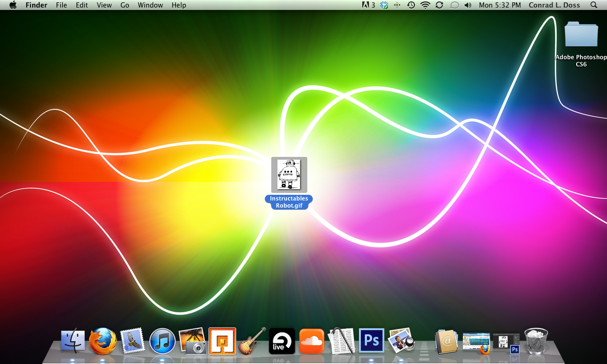Image resolution: width=607 pixels, height=364 pixels.
Task: Open the orange square app in Dock
Action: pyautogui.click(x=222, y=341)
